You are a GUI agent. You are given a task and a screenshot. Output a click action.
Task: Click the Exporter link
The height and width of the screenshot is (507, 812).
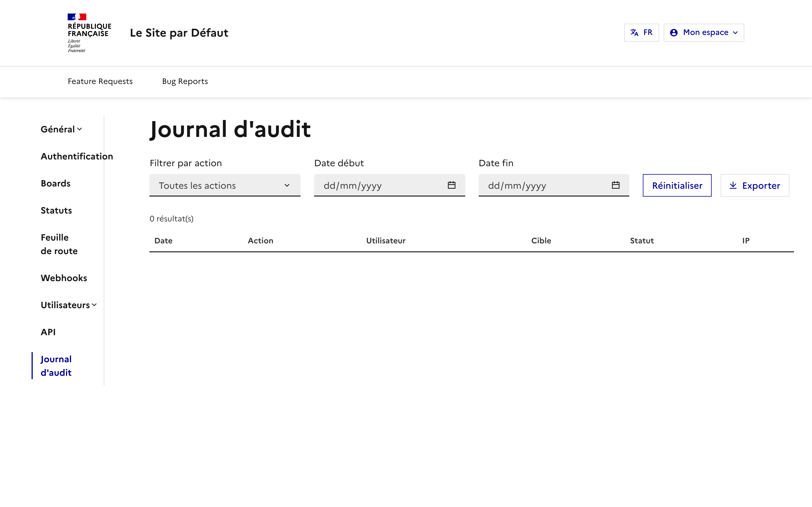[x=761, y=185]
